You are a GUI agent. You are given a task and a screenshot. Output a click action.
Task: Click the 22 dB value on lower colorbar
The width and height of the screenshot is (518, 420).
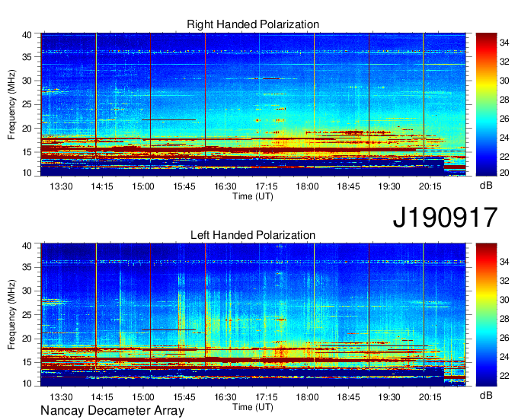click(504, 376)
